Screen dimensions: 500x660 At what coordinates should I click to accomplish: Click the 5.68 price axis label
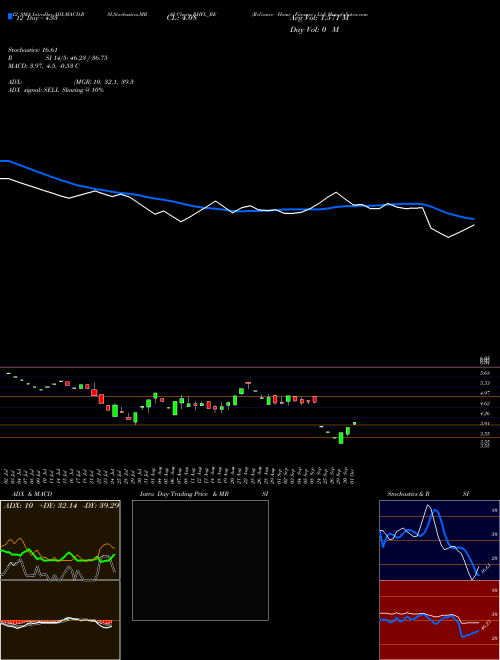pyautogui.click(x=484, y=373)
